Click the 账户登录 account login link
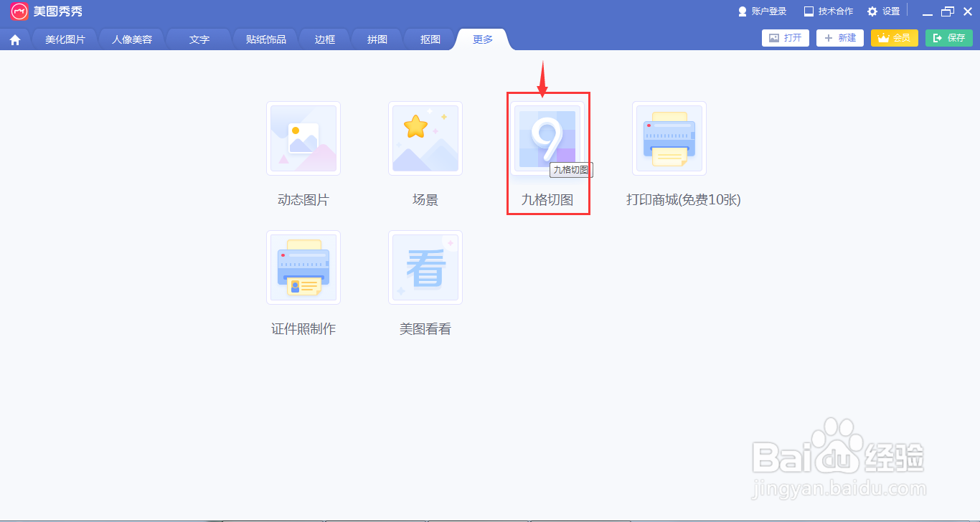 coord(763,11)
